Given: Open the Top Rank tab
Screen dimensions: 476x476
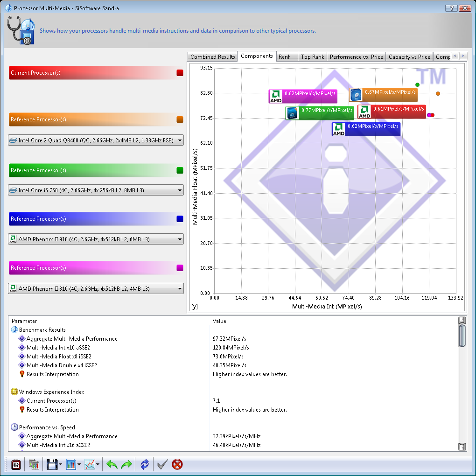Looking at the screenshot, I should tap(312, 57).
